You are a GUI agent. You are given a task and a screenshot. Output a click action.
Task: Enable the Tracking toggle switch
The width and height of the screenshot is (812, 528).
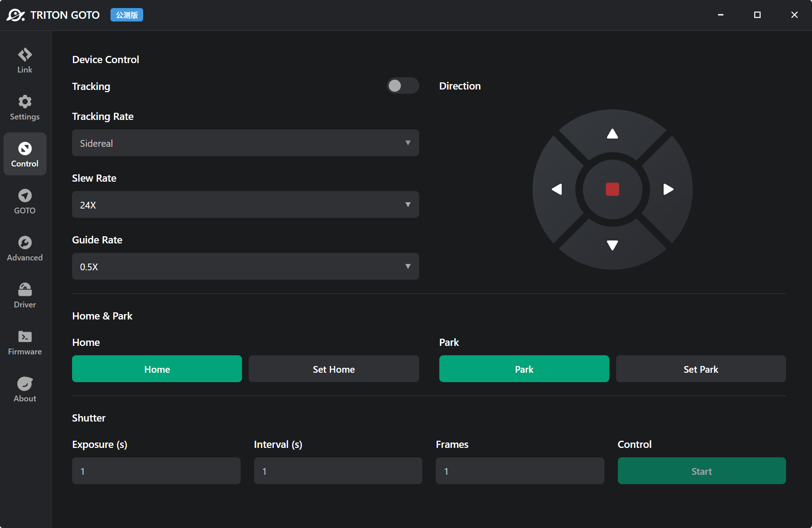click(x=402, y=85)
